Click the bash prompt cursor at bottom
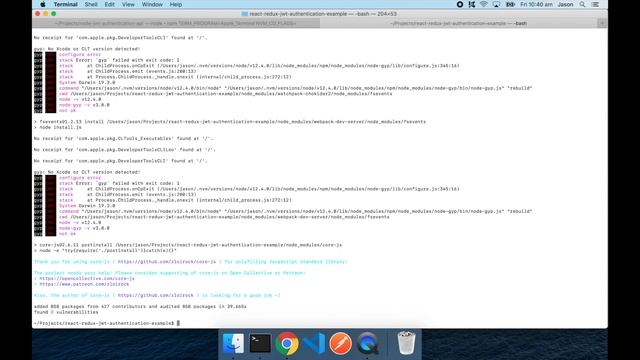Screen dimensions: 640x360 pos(178,323)
